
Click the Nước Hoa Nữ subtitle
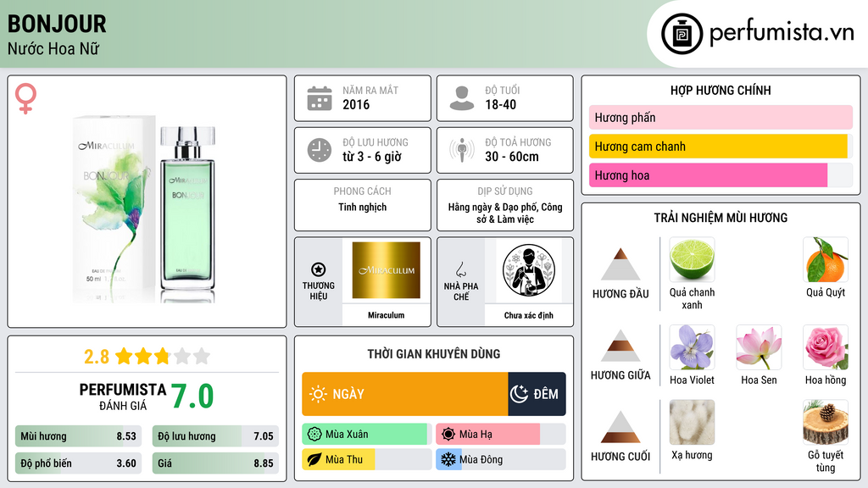pyautogui.click(x=53, y=48)
